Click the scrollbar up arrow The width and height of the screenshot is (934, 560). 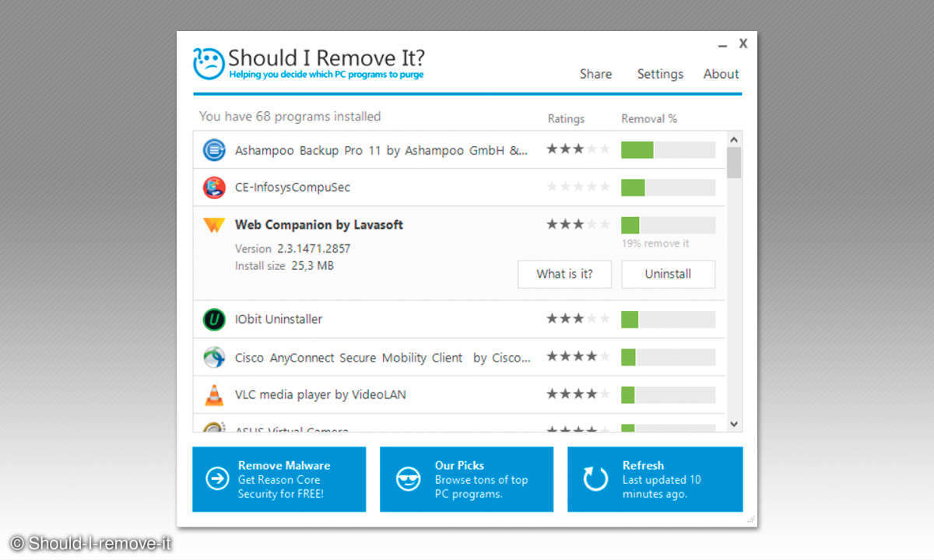pos(733,139)
